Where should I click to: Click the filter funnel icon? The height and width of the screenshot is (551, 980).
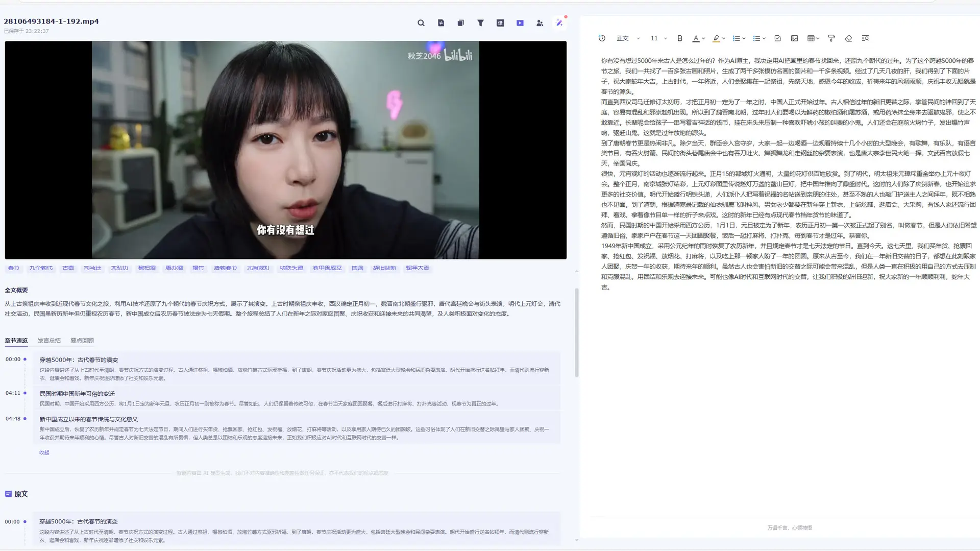tap(480, 23)
